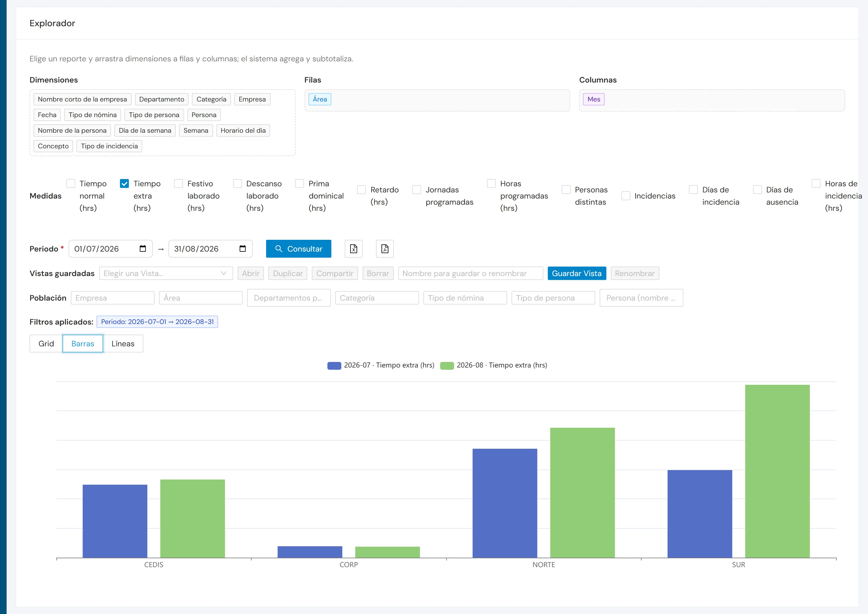Export report to Excel file icon
The width and height of the screenshot is (868, 614).
[353, 249]
